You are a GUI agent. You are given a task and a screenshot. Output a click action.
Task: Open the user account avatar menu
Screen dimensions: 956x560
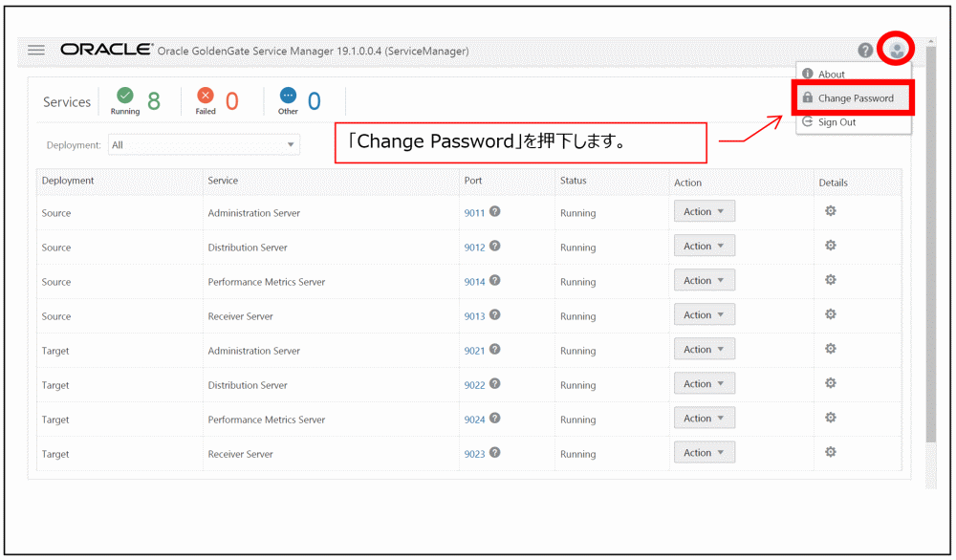[x=897, y=49]
